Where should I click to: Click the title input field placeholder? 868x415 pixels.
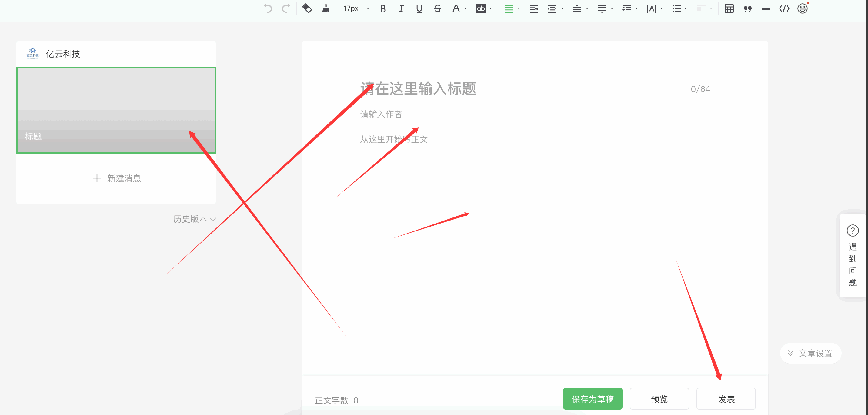pyautogui.click(x=418, y=89)
